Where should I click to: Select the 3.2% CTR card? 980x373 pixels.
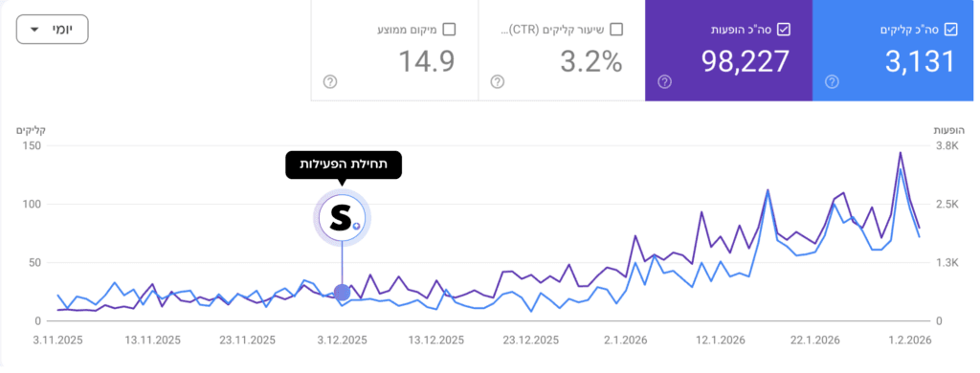561,51
